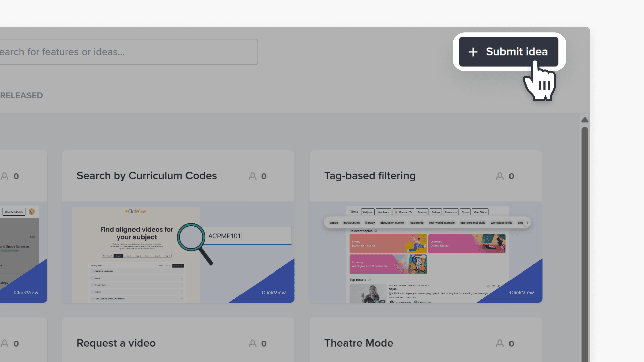Check the English learning area checkbox
The image size is (644, 362).
click(92, 292)
